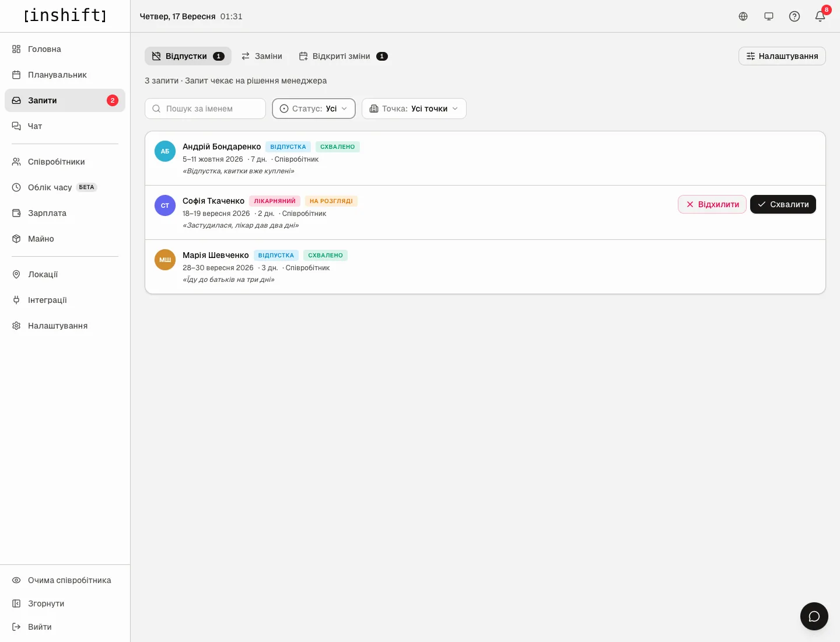840x642 pixels.
Task: Reject Софія Ткаченко request with Відхилити
Action: tap(712, 204)
